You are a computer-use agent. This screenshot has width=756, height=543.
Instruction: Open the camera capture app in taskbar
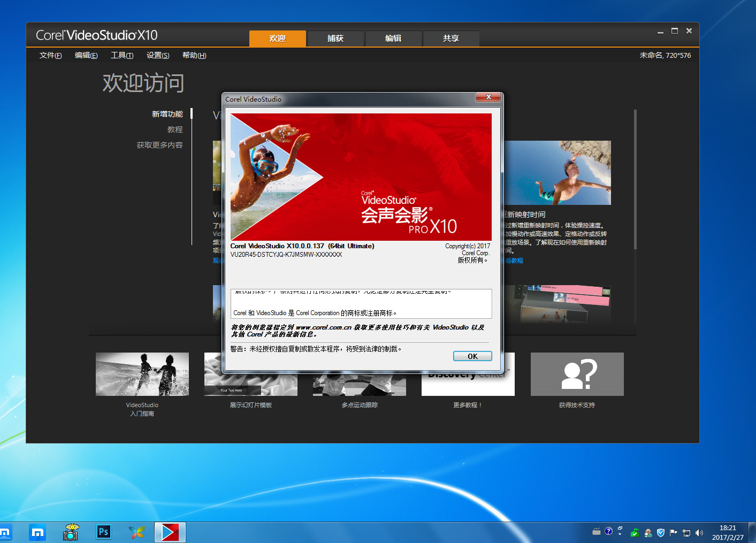pyautogui.click(x=71, y=532)
